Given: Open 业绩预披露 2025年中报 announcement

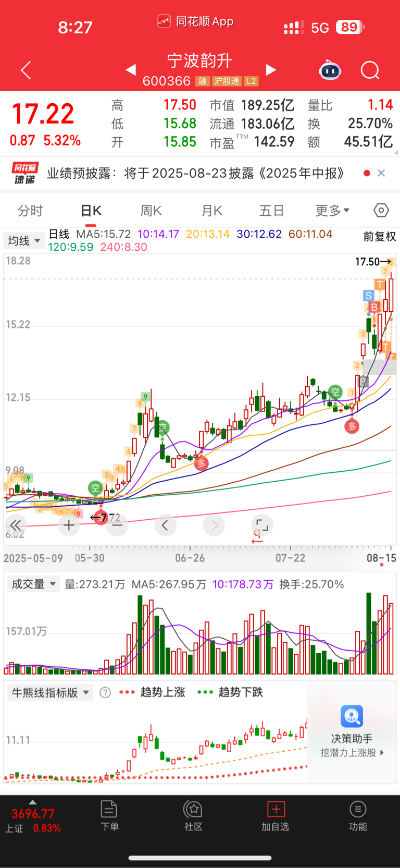Looking at the screenshot, I should point(195,173).
